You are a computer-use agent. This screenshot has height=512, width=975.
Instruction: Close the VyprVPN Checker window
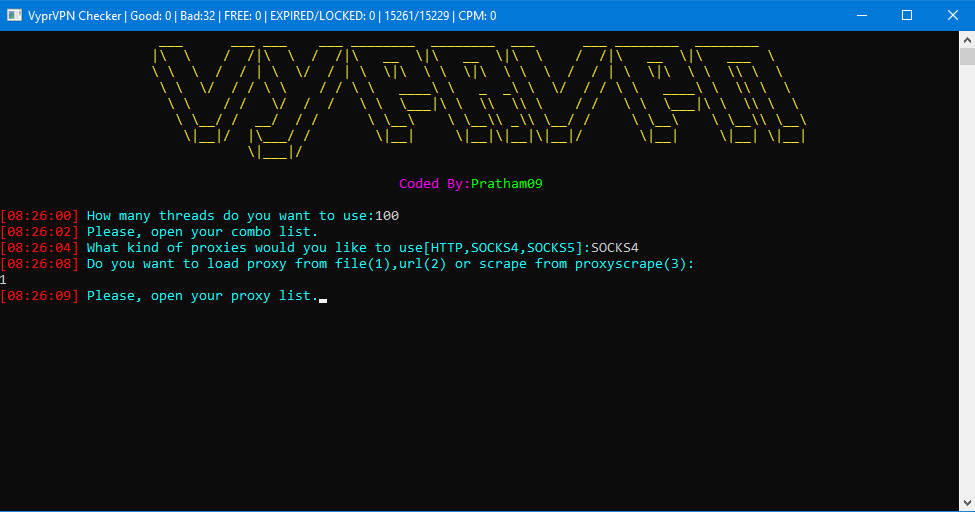(x=953, y=16)
